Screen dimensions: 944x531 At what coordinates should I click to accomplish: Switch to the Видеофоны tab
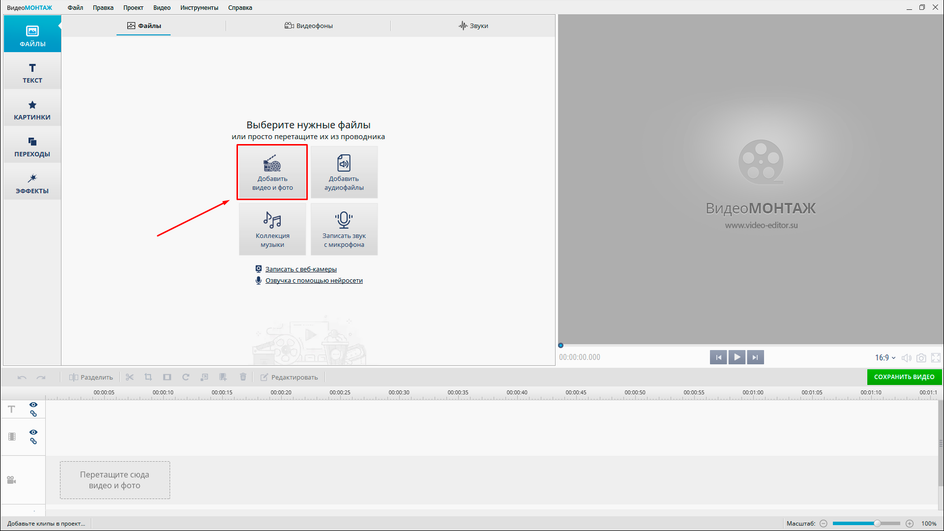point(308,26)
